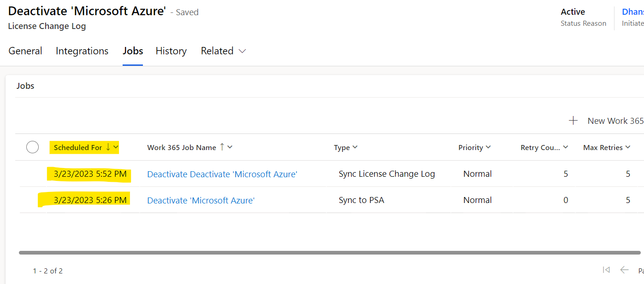644x284 pixels.
Task: Click the descending sort arrow on Scheduled For
Action: pos(108,147)
